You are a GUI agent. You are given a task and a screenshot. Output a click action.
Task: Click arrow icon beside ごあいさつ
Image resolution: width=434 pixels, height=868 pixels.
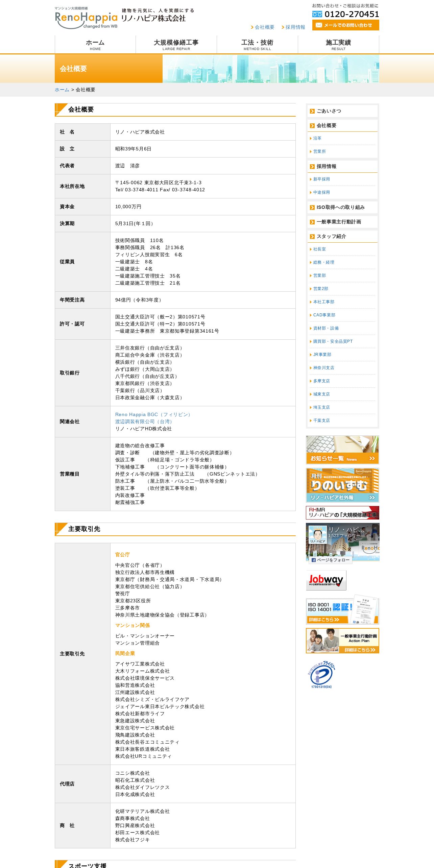pos(312,111)
